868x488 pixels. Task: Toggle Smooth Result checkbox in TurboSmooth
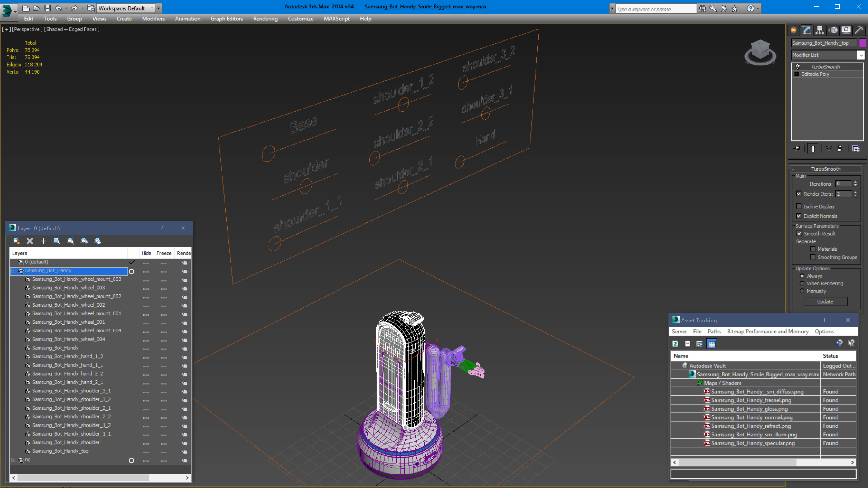click(799, 233)
